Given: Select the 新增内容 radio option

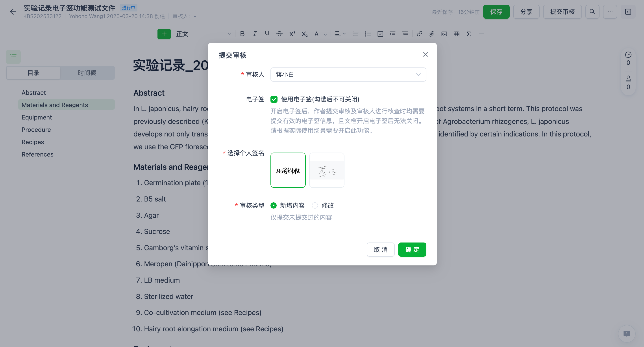Looking at the screenshot, I should (274, 205).
